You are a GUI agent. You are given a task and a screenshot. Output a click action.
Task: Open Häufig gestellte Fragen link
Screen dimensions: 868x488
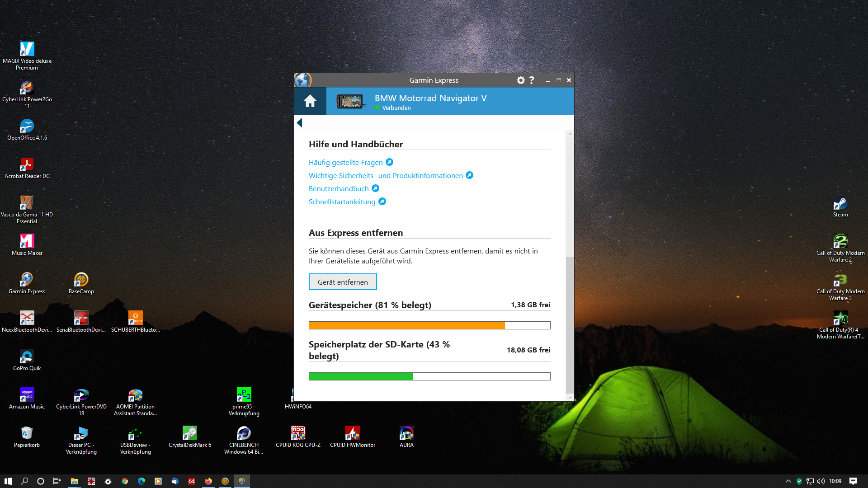coord(346,162)
